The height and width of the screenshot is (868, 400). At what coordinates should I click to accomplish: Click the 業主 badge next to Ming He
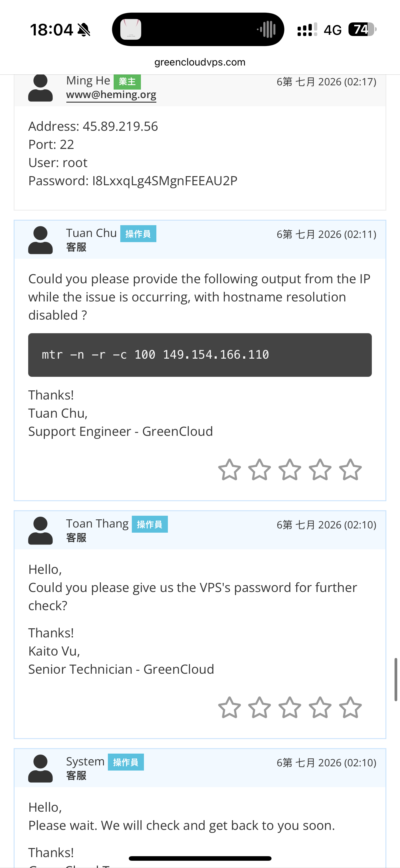coord(127,81)
